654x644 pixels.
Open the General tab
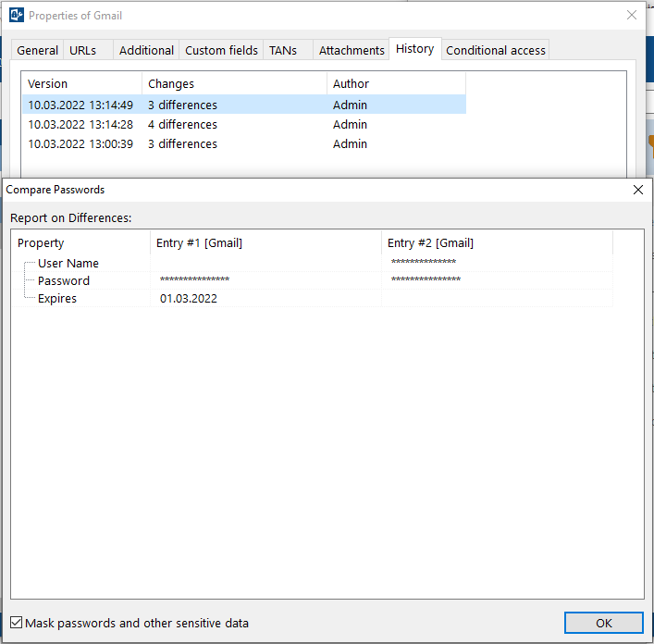click(37, 50)
